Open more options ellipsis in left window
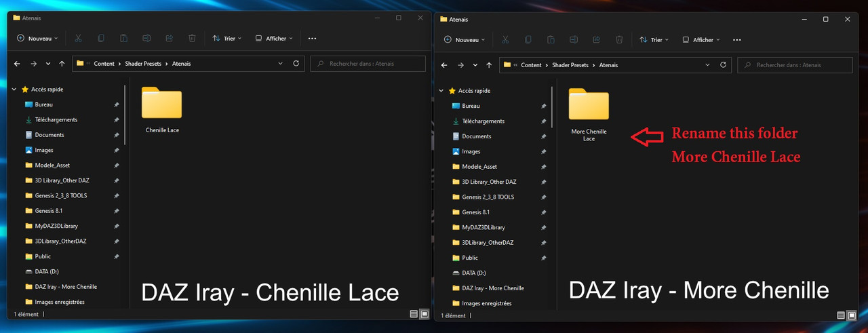Screen dimensions: 868x333 pyautogui.click(x=312, y=39)
